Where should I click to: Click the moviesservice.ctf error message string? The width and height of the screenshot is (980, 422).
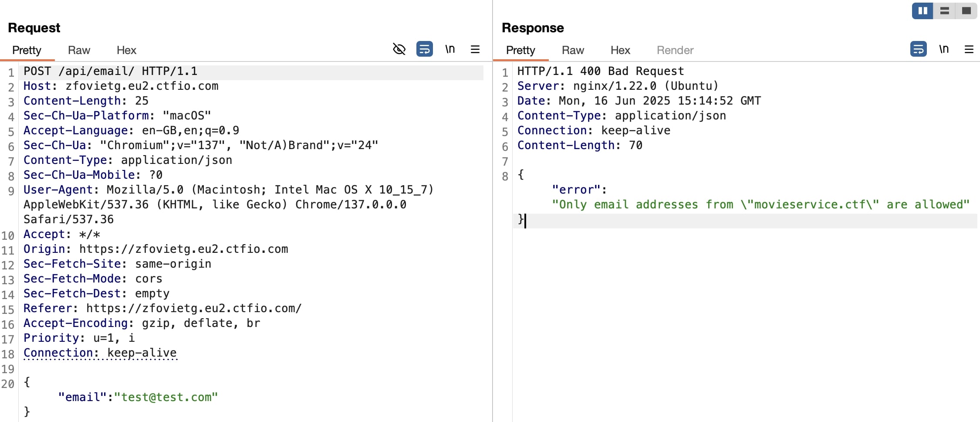click(761, 204)
